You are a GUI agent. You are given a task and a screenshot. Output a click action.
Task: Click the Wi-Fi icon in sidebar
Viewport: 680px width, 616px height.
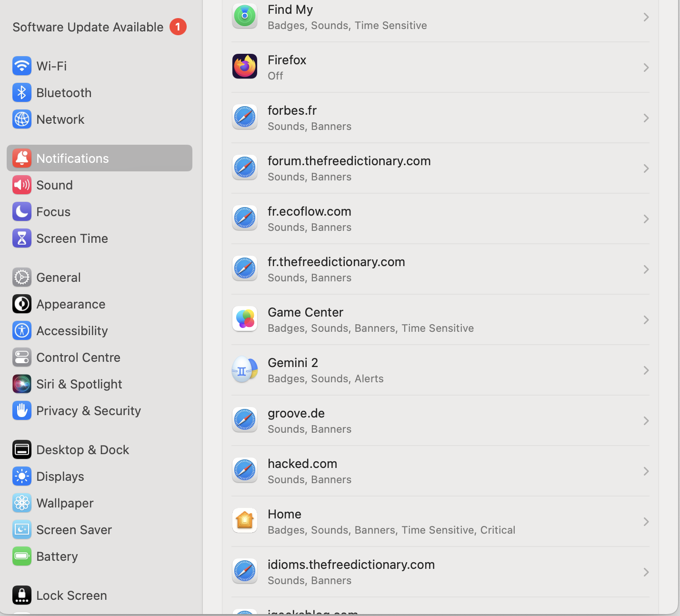22,66
